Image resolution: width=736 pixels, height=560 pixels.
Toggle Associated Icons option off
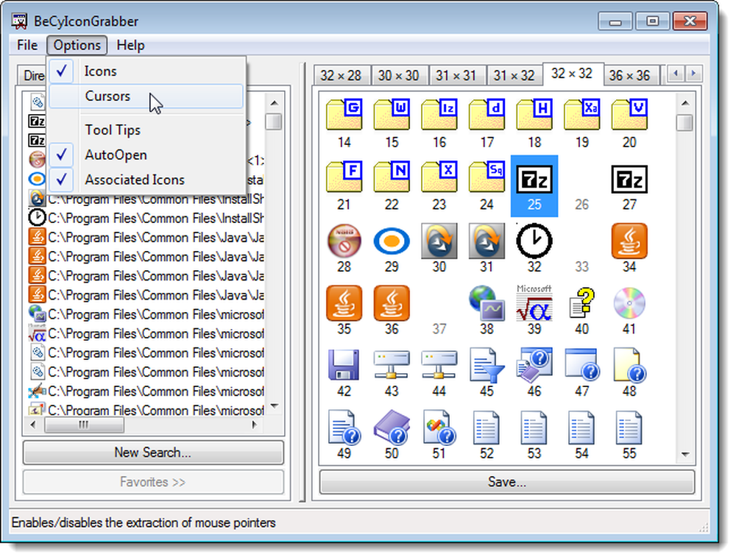(146, 180)
